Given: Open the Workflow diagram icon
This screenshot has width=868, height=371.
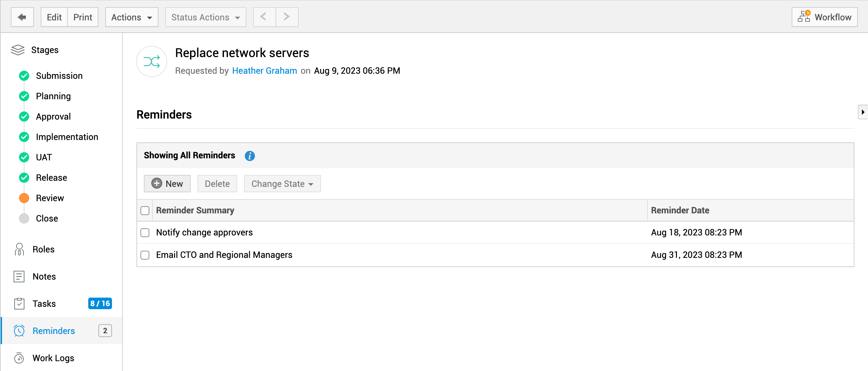Looking at the screenshot, I should 804,17.
